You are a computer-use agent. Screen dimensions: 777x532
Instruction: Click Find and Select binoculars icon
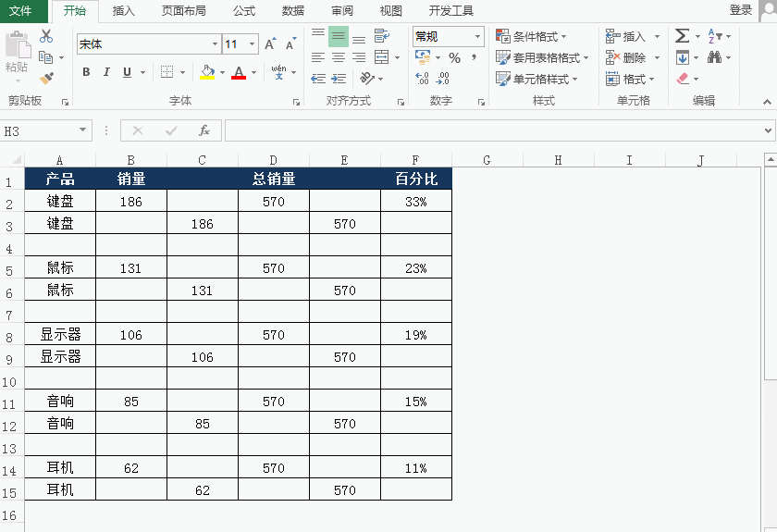pyautogui.click(x=714, y=57)
